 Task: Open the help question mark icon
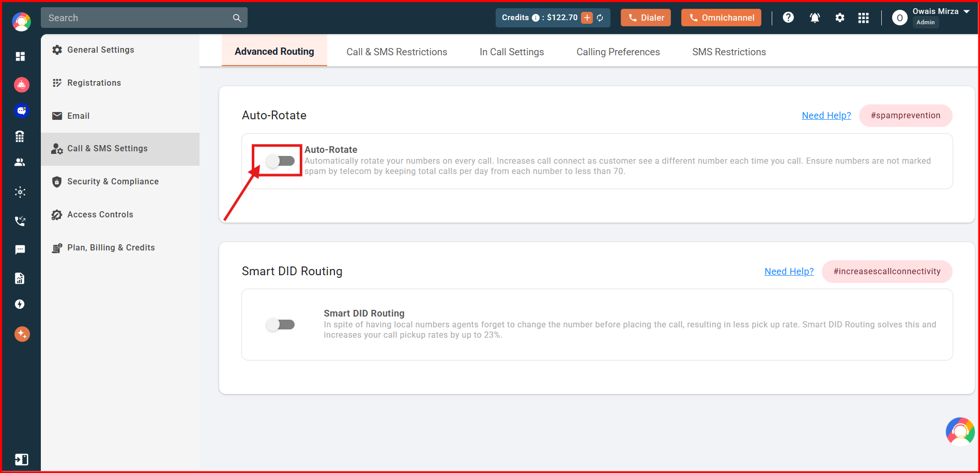pos(788,18)
